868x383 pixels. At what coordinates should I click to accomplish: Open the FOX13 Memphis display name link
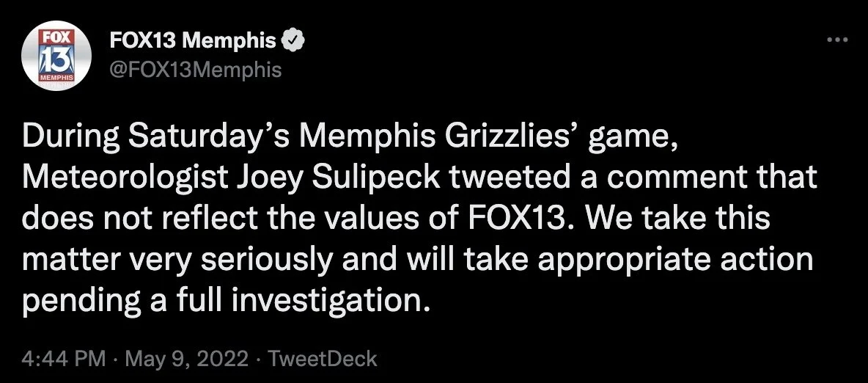[194, 41]
